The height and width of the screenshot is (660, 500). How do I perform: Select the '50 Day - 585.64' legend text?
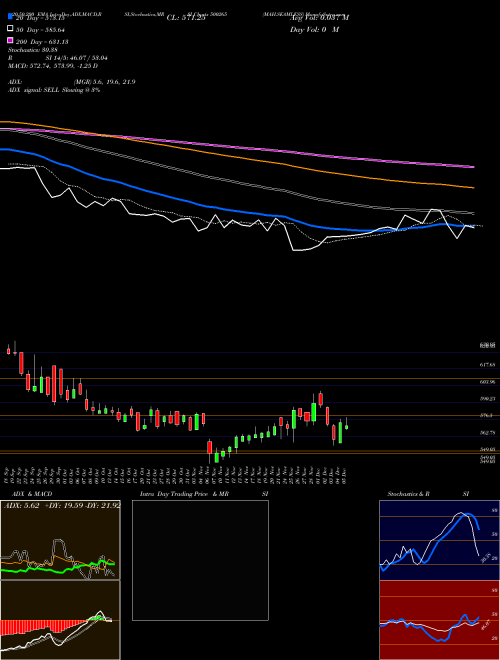[40, 30]
